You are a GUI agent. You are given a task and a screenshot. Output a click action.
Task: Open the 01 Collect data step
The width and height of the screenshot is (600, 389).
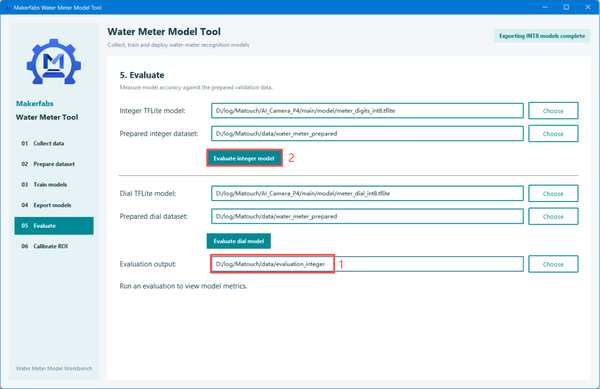[54, 143]
